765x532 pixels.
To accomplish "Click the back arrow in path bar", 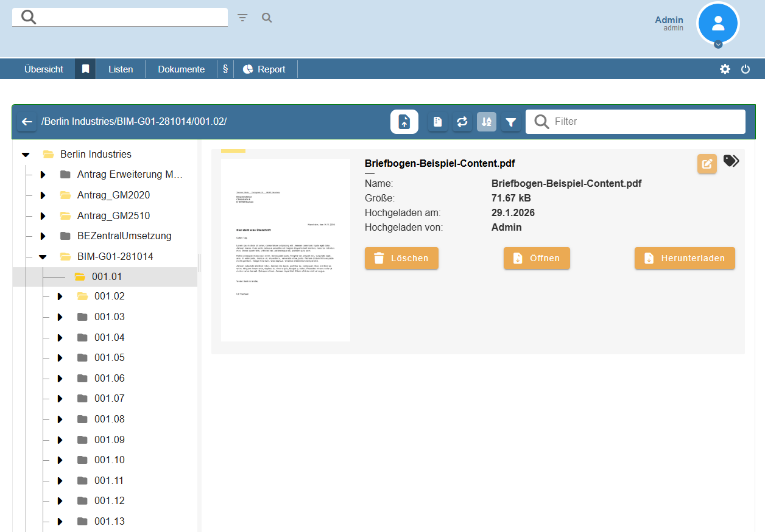I will tap(27, 122).
